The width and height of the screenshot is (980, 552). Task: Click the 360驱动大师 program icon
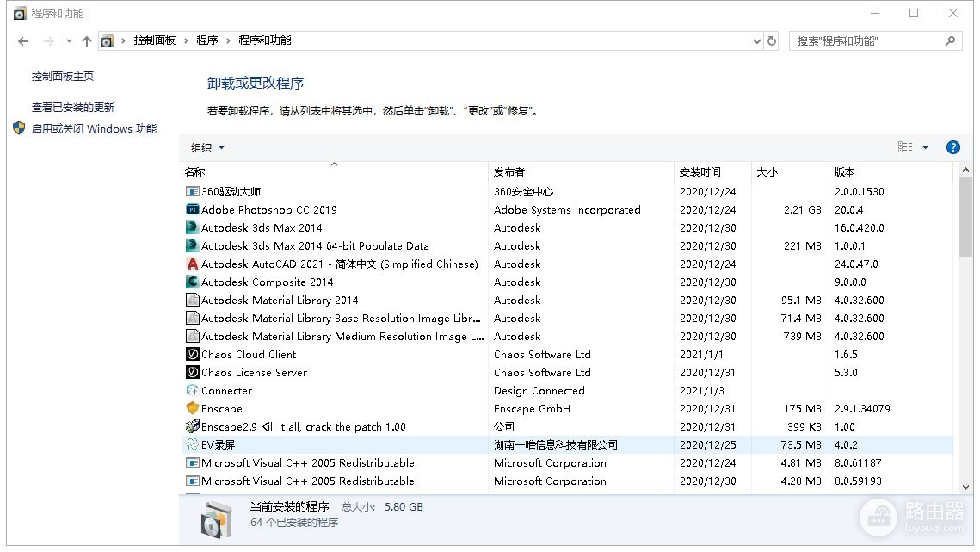coord(193,191)
